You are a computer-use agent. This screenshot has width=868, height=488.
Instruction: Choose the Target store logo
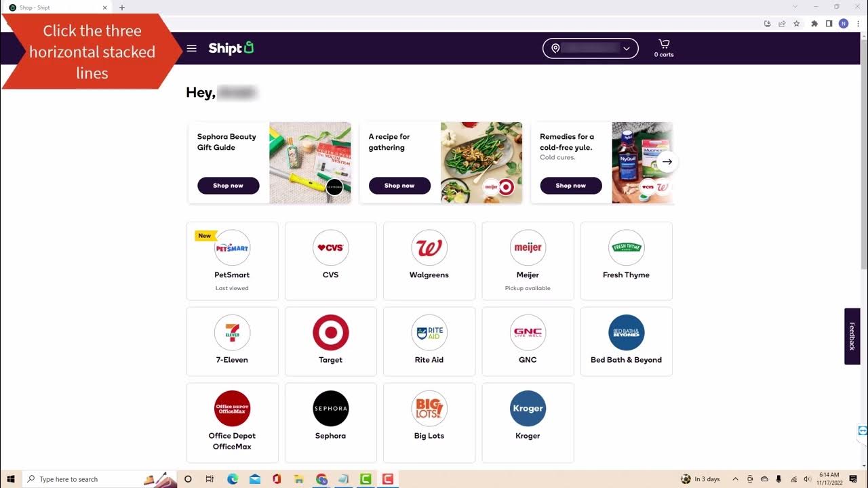[330, 333]
